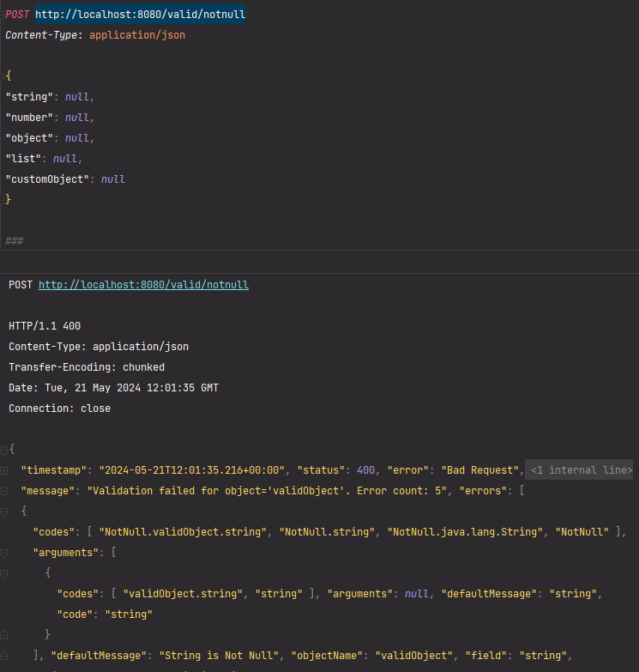This screenshot has width=639, height=672.
Task: Click the "code": "string" line
Action: click(x=105, y=614)
